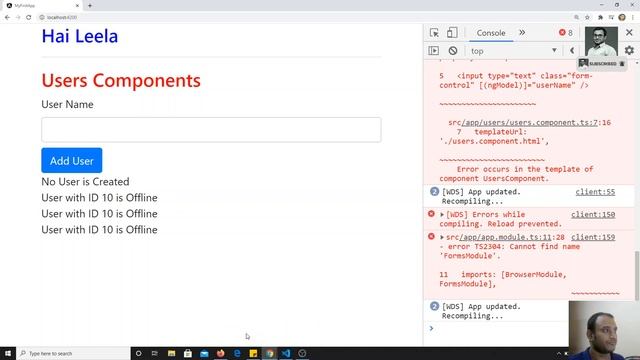This screenshot has height=360, width=640.
Task: Reload the page
Action: pos(29,17)
